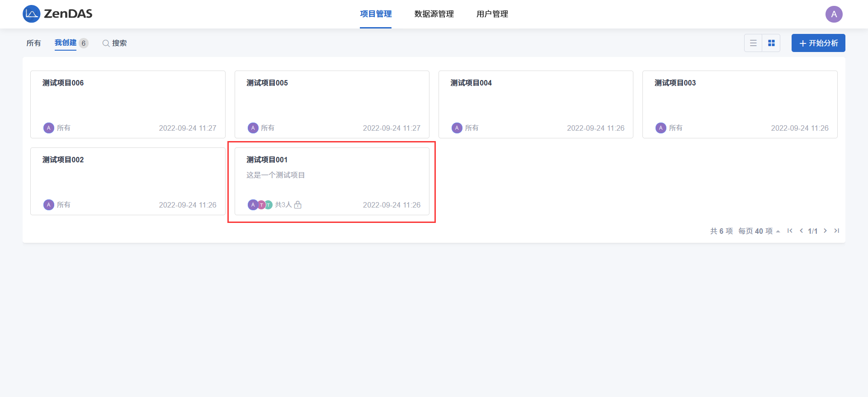Viewport: 868px width, 397px height.
Task: Click the 开始分析 button
Action: click(x=818, y=43)
